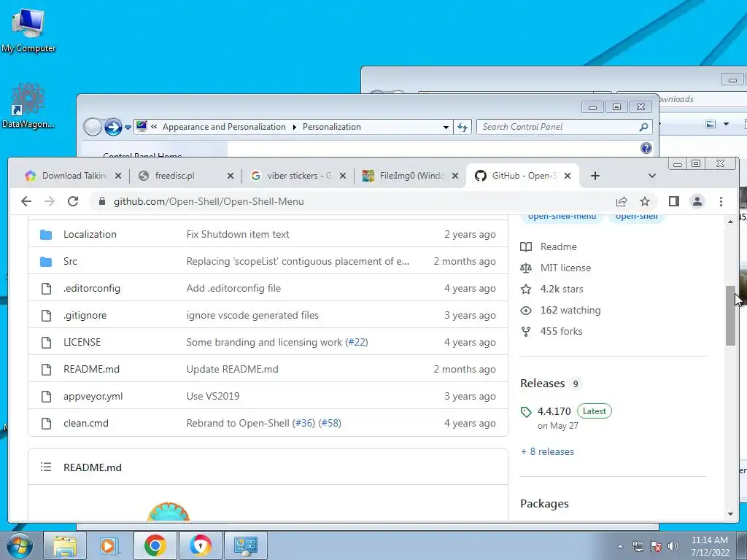Image resolution: width=747 pixels, height=560 pixels.
Task: Close the GitHub Open-Shell tab
Action: tap(568, 176)
